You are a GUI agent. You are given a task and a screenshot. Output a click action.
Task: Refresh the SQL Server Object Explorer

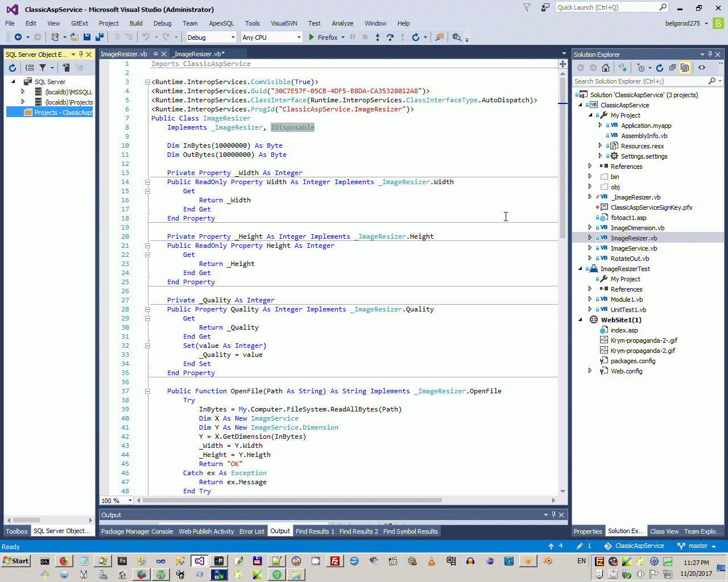tap(13, 68)
